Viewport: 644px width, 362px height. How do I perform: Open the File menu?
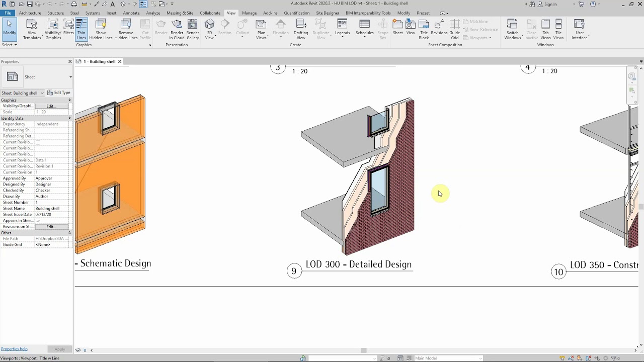[x=8, y=13]
